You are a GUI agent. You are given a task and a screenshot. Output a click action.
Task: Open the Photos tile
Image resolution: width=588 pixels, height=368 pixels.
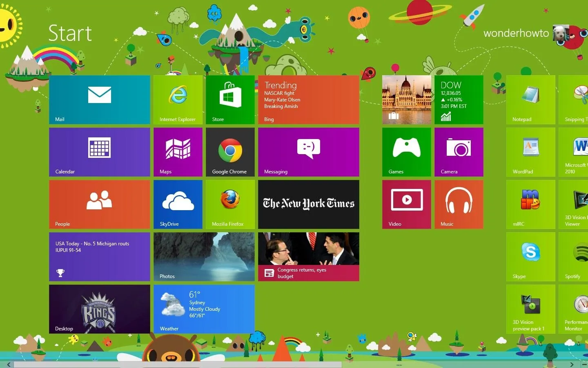point(204,257)
